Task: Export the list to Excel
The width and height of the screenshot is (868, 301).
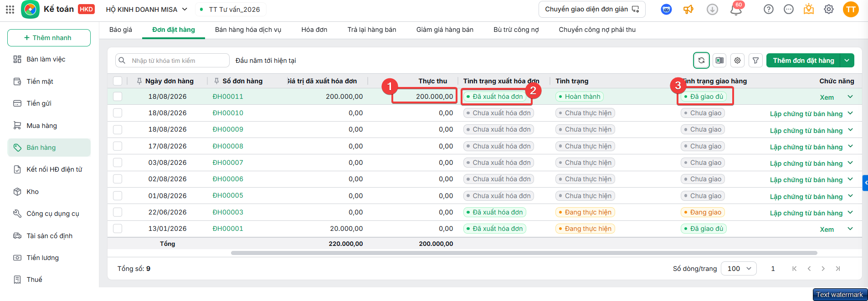Action: 719,60
